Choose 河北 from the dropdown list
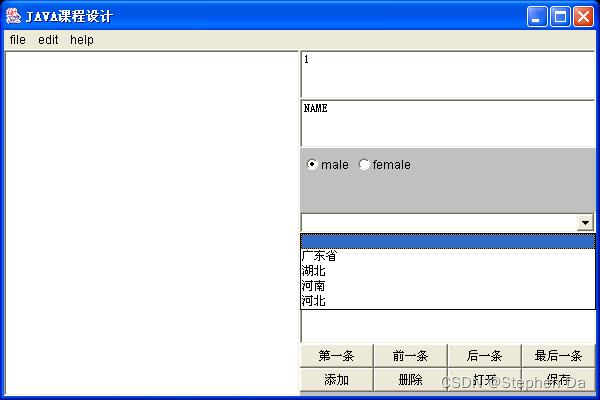Viewport: 600px width, 400px height. (448, 301)
